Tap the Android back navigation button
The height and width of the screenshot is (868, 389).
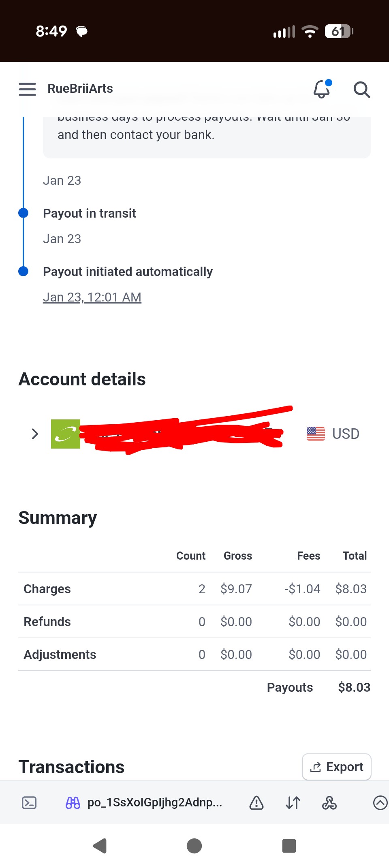pyautogui.click(x=100, y=846)
